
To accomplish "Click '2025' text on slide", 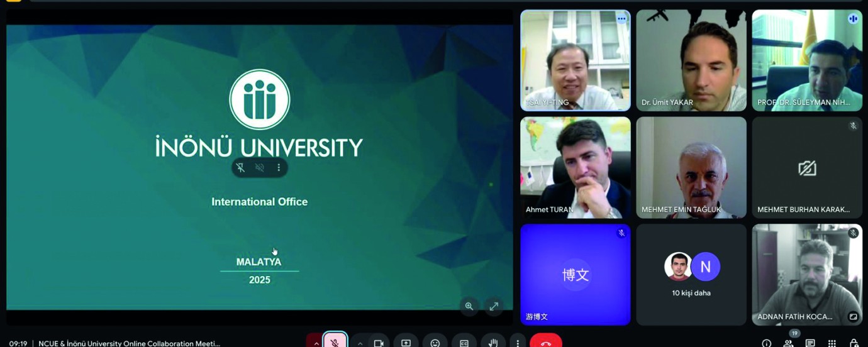I will pos(259,280).
